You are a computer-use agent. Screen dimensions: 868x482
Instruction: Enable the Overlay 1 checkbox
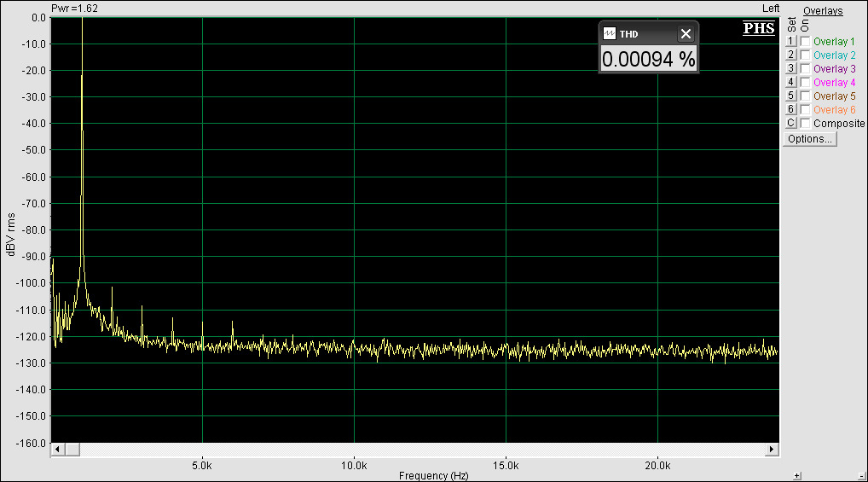pos(805,42)
